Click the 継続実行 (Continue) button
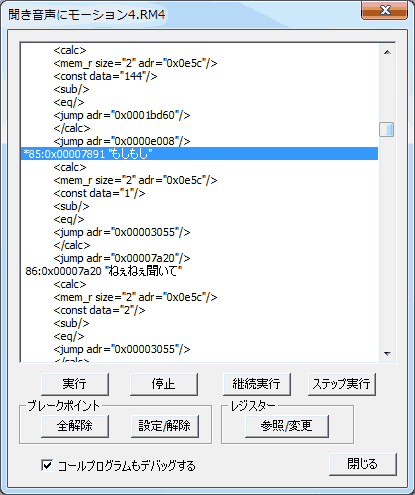Screen dimensions: 415x495 click(x=257, y=384)
